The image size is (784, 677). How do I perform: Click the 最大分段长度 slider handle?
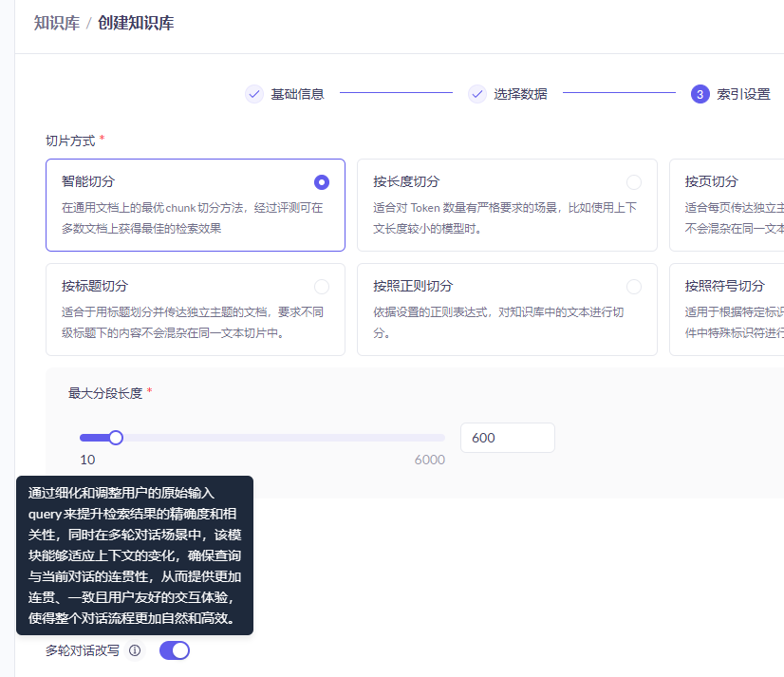pos(116,438)
